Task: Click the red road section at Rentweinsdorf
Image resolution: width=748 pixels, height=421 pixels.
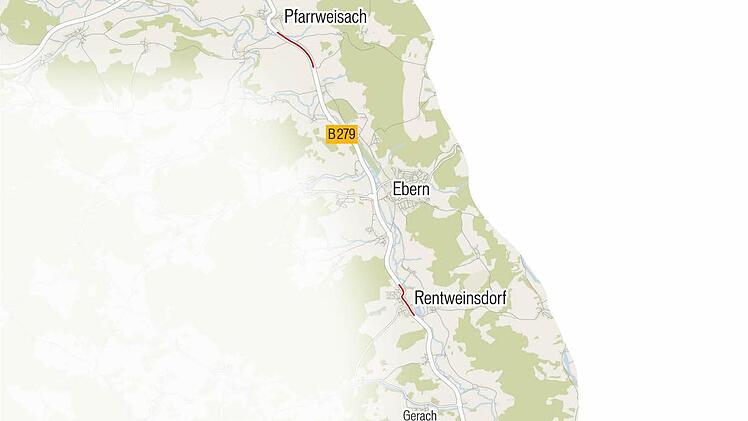Action: (406, 300)
